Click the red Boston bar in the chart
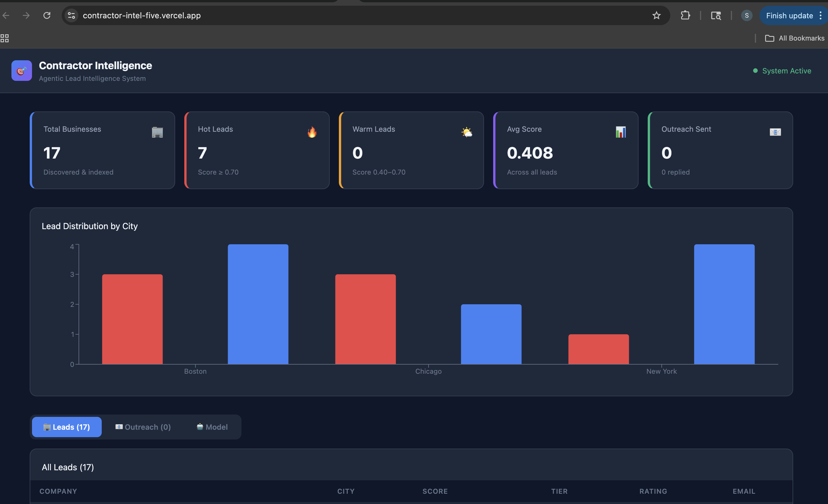Viewport: 828px width, 504px height. pos(132,319)
